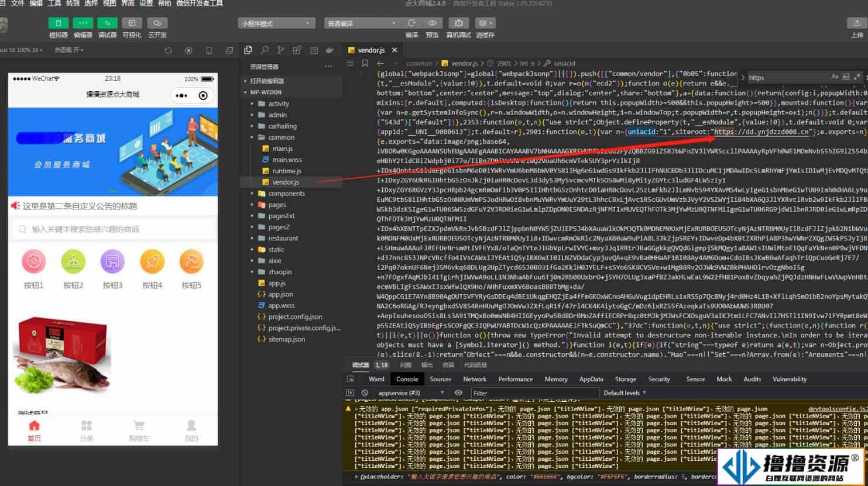
Task: Expand the components folder
Action: 291,194
